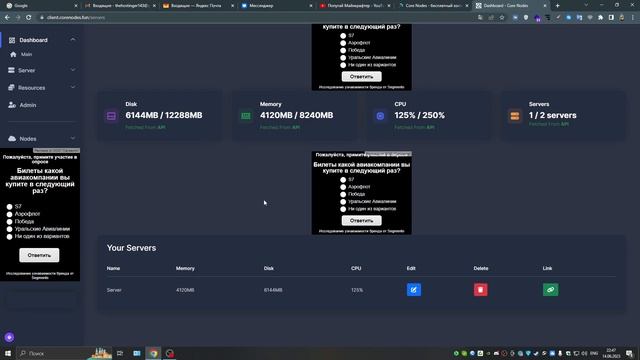
Task: Open a new browser tab with the plus button
Action: [x=558, y=6]
